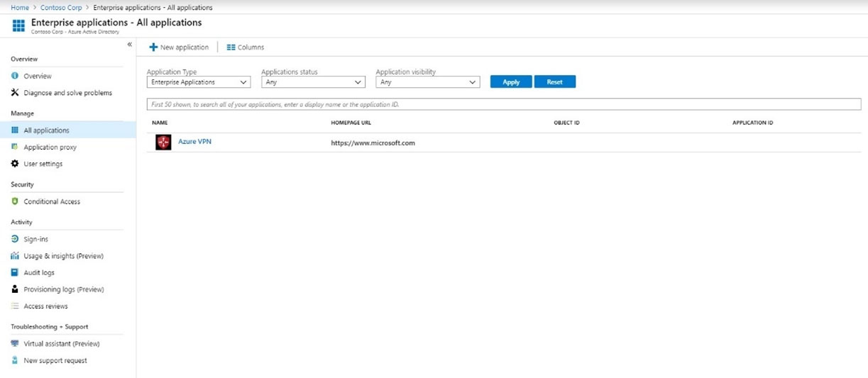Click the Conditional Access shield icon

[15, 201]
